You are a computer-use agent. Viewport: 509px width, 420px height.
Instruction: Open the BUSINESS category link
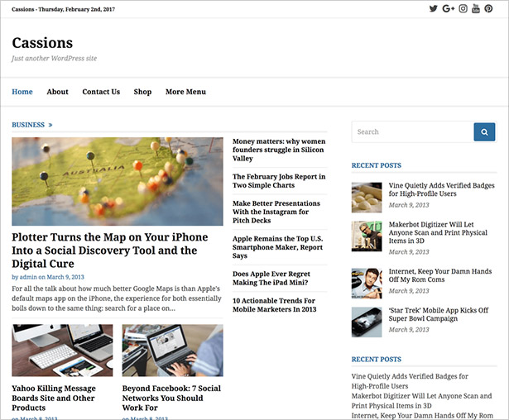pos(28,125)
